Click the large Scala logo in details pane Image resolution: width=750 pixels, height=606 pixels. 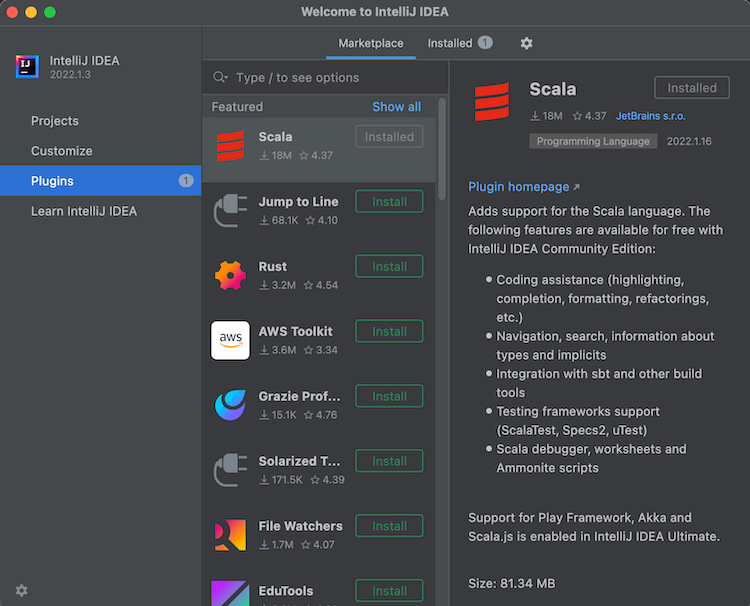point(492,101)
